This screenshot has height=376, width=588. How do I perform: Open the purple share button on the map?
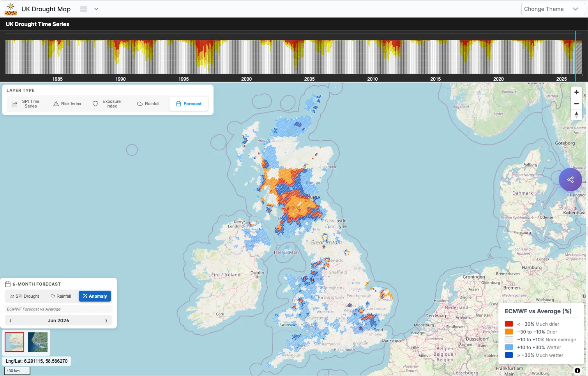[570, 180]
